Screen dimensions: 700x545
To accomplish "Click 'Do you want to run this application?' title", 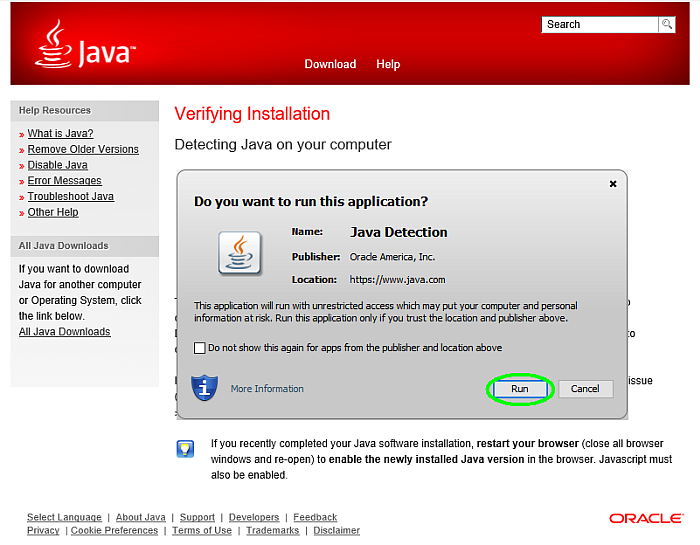I will click(311, 202).
